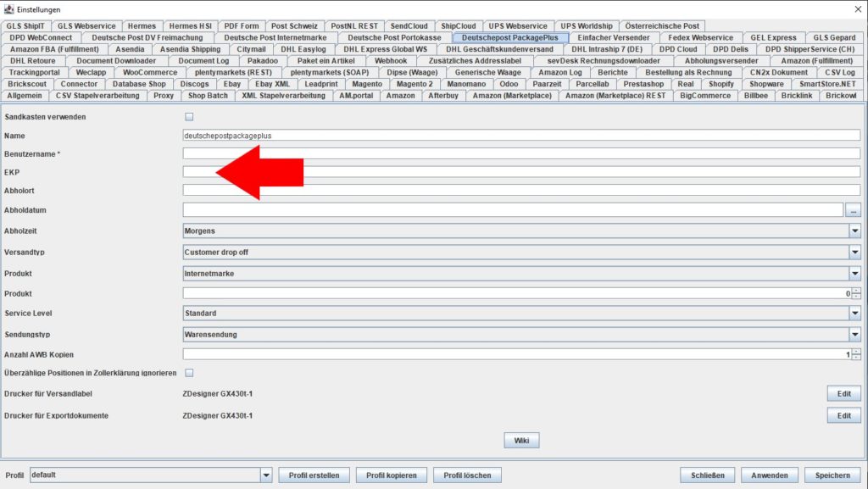
Task: Select the Webhook tab
Action: coord(391,61)
